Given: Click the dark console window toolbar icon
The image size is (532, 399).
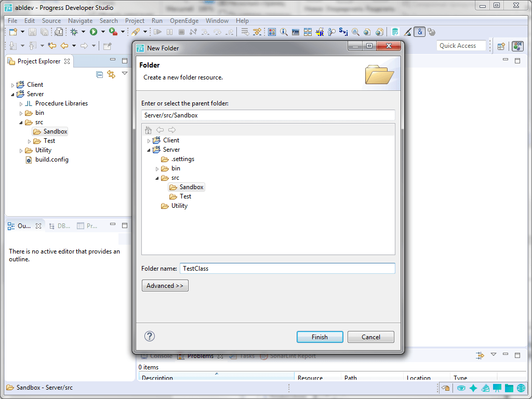Looking at the screenshot, I should click(x=296, y=32).
